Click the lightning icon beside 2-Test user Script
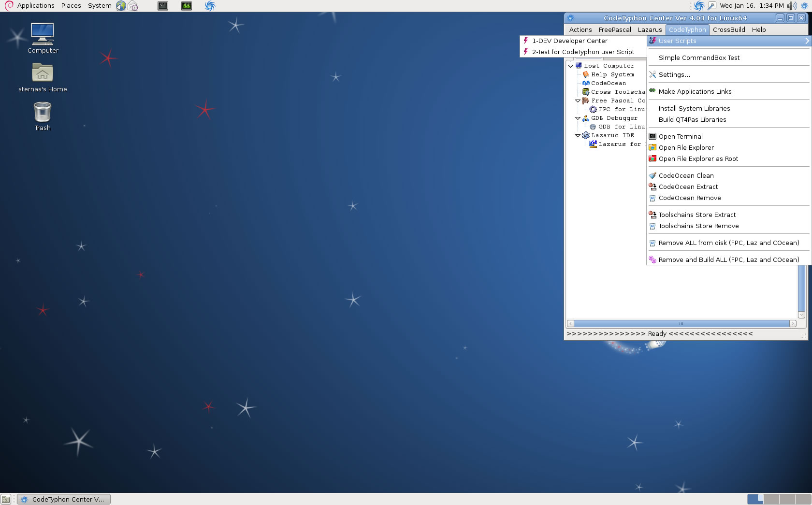812x505 pixels. coord(525,52)
